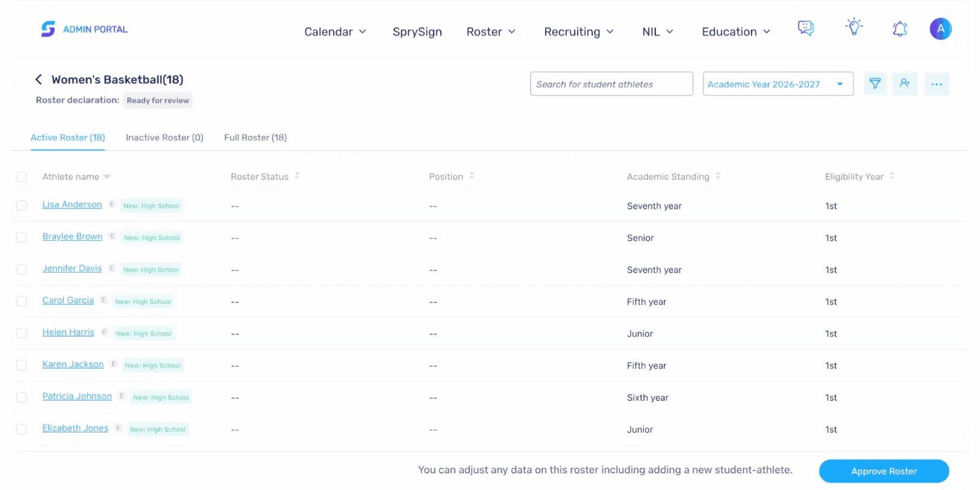Open SprySign from the navigation
The width and height of the screenshot is (980, 490).
click(x=417, y=32)
